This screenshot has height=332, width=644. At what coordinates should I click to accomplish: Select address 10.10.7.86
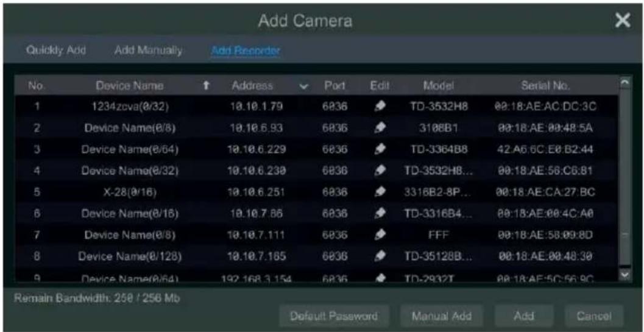(x=257, y=214)
